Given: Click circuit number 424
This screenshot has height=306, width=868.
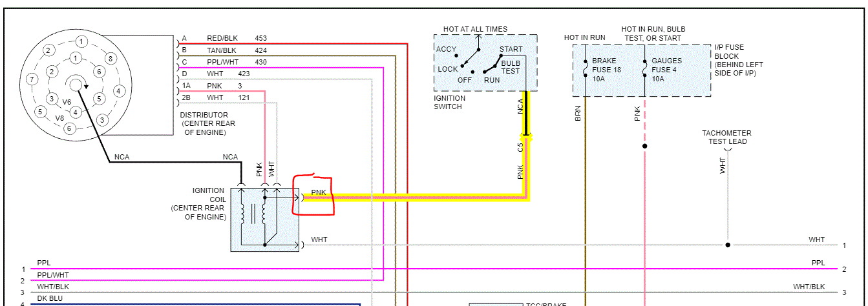Looking at the screenshot, I should point(261,50).
